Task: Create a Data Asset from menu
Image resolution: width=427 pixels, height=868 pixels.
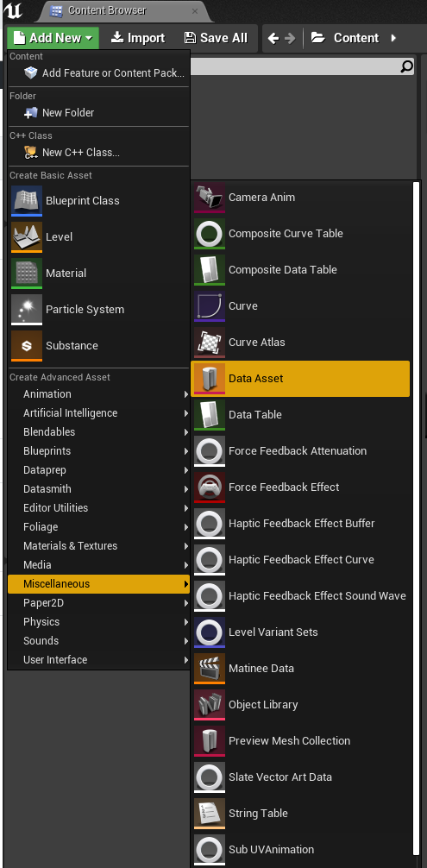Action: click(x=300, y=379)
